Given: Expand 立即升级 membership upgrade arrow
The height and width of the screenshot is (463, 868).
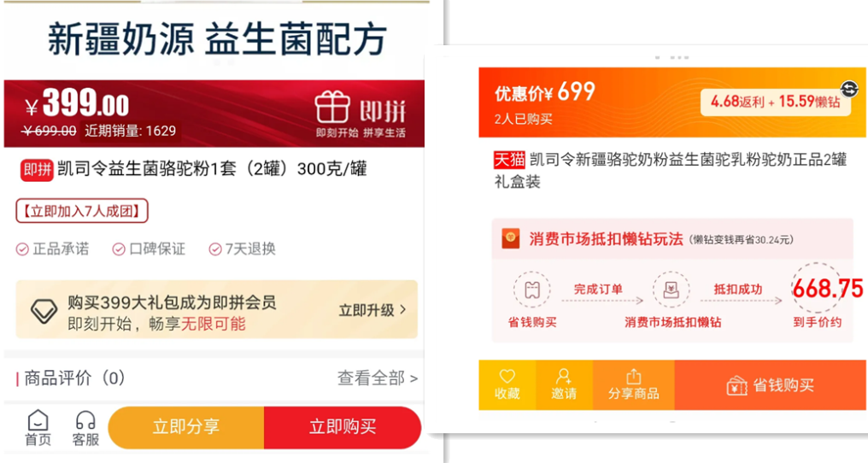Looking at the screenshot, I should [x=402, y=309].
